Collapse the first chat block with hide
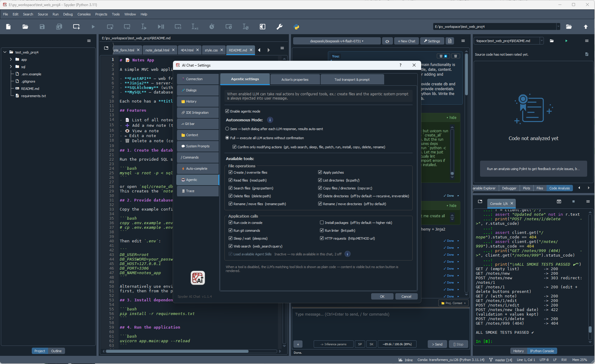 pyautogui.click(x=451, y=118)
